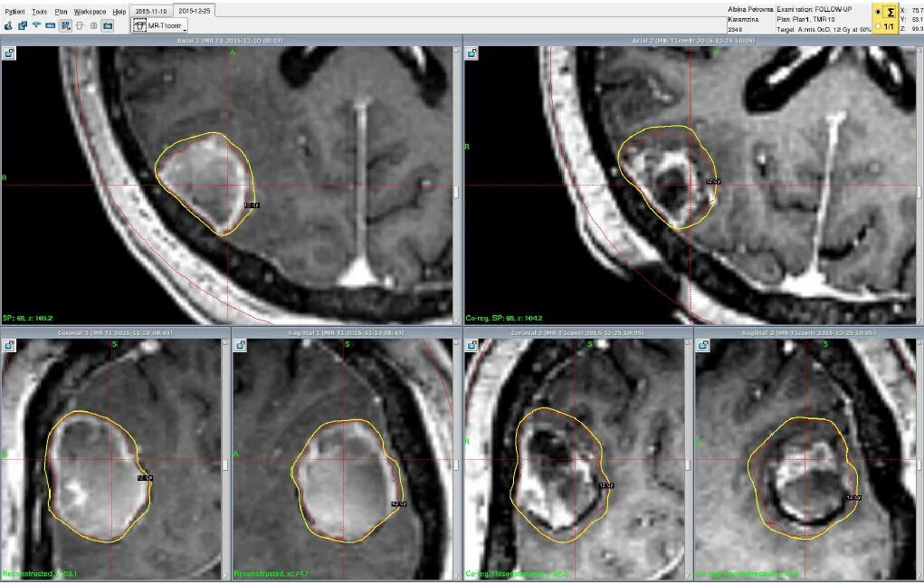Open the Patient menu
The height and width of the screenshot is (584, 924).
point(14,11)
